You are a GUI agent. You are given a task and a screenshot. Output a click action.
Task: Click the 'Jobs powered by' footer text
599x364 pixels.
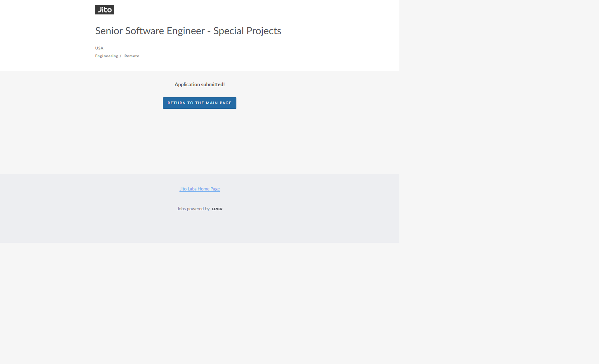point(193,209)
